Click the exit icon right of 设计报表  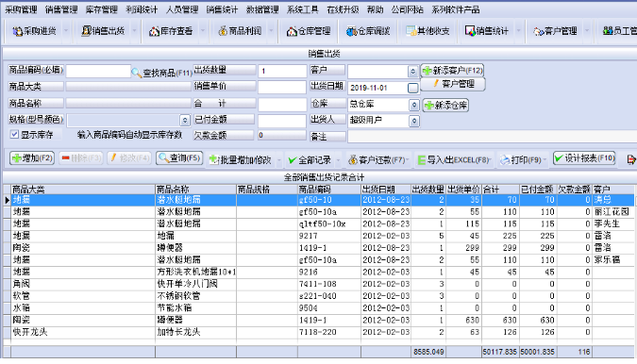click(631, 160)
